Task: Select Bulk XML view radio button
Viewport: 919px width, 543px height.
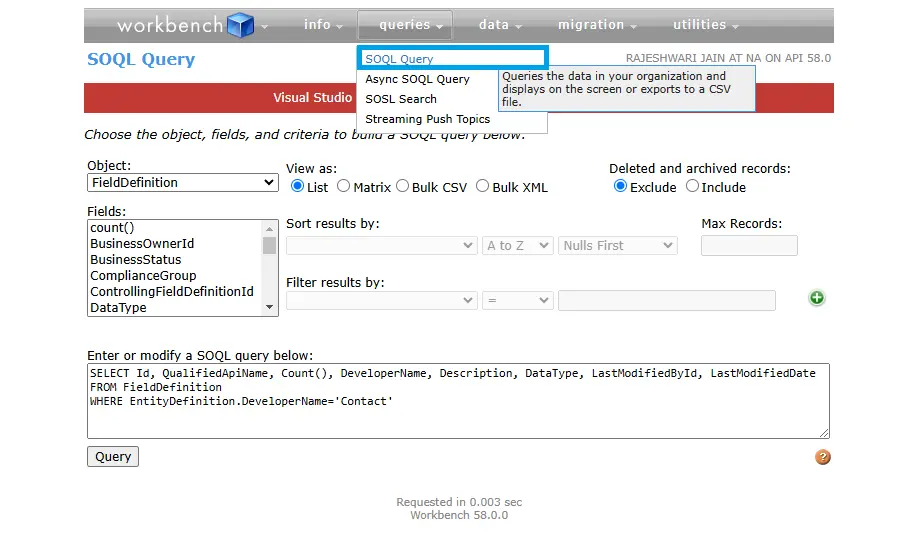Action: click(483, 186)
